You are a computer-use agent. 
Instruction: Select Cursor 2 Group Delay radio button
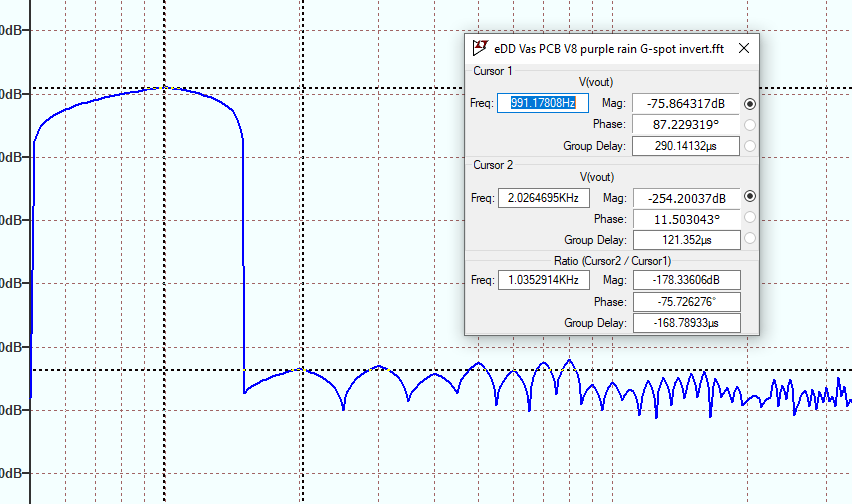[750, 238]
